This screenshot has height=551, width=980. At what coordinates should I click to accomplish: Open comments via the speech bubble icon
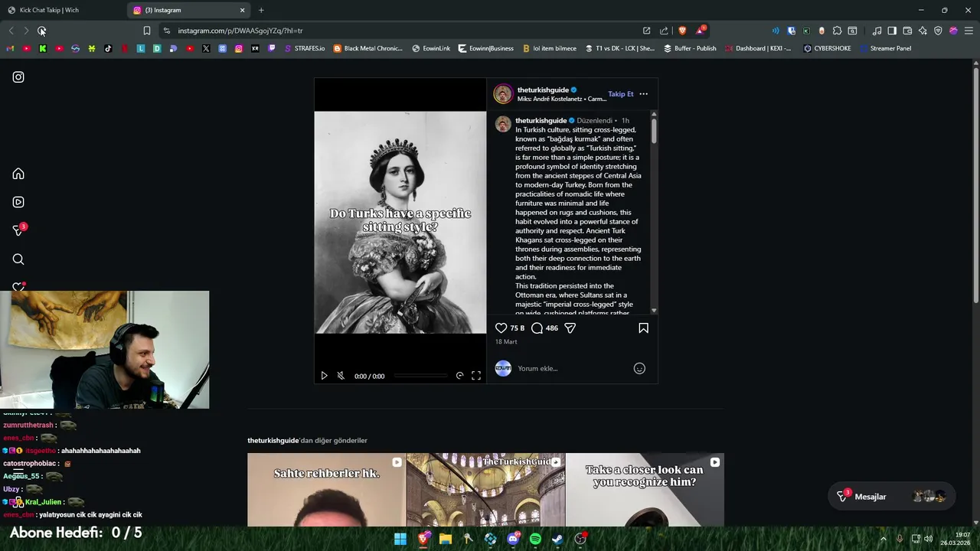point(537,328)
